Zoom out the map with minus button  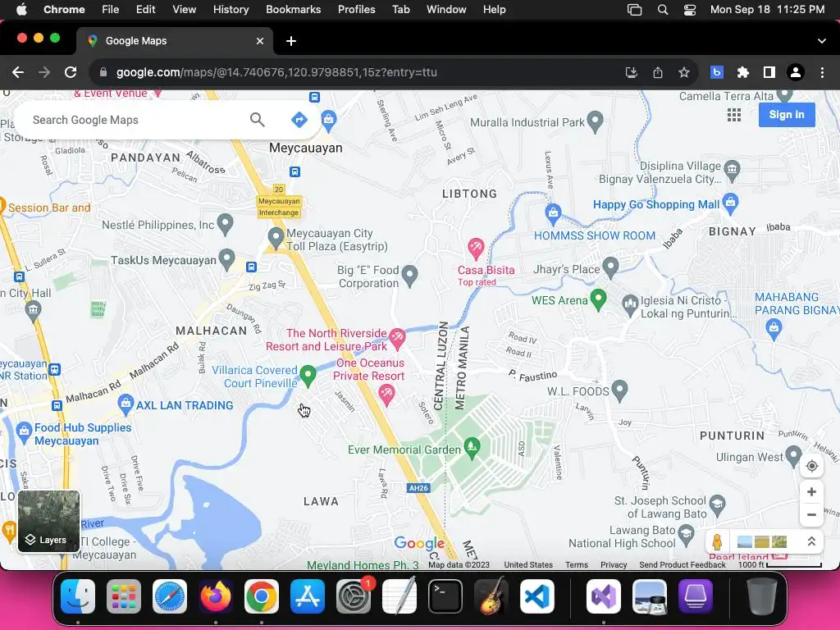811,515
